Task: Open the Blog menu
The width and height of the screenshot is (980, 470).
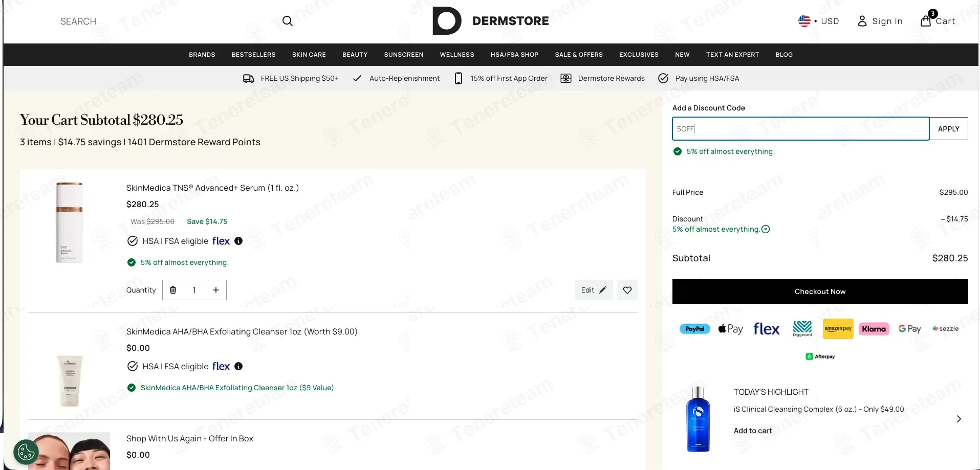Action: coord(784,55)
